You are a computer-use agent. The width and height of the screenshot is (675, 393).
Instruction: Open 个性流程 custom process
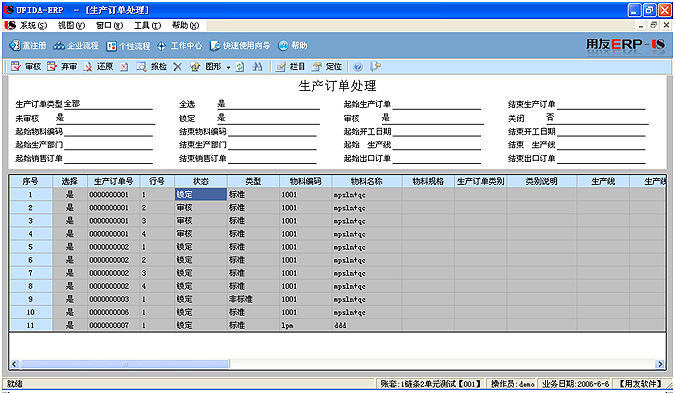[x=128, y=46]
